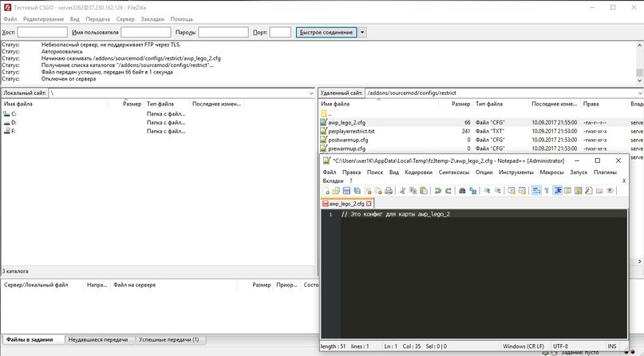644x356 pixels.
Task: Expand Удаленный сайт path dropdown
Action: point(640,93)
